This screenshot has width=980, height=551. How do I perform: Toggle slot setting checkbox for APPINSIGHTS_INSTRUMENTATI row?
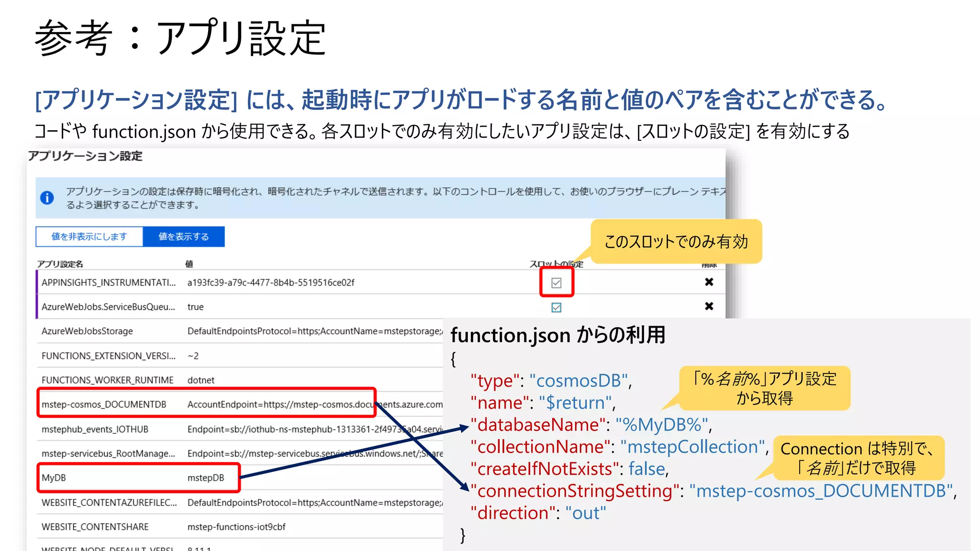(556, 283)
